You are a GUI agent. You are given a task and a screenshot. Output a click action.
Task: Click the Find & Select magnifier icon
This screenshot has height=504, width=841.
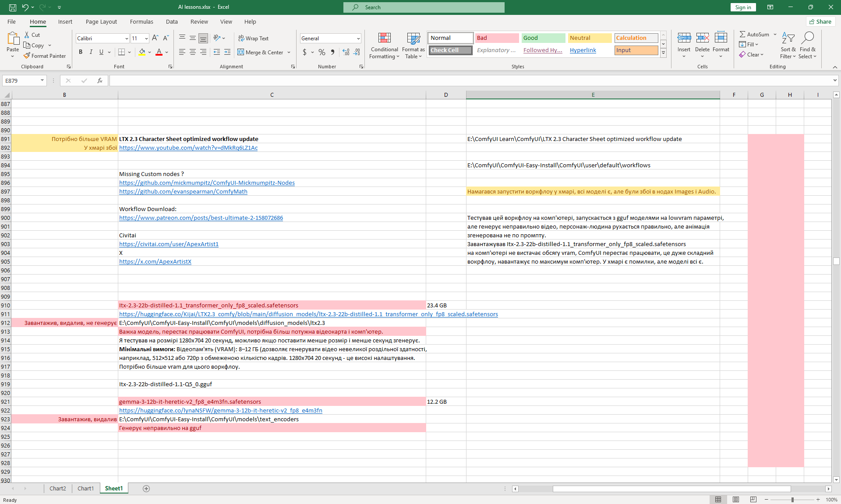point(807,39)
